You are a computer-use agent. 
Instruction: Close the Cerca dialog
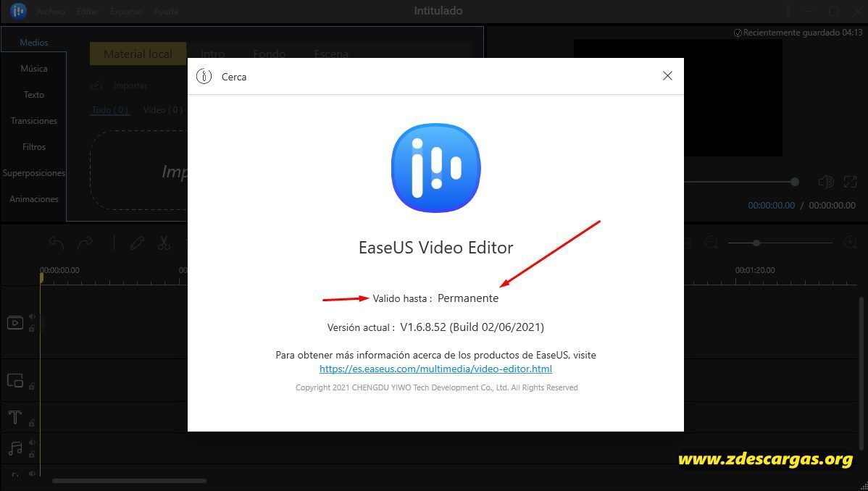coord(667,76)
